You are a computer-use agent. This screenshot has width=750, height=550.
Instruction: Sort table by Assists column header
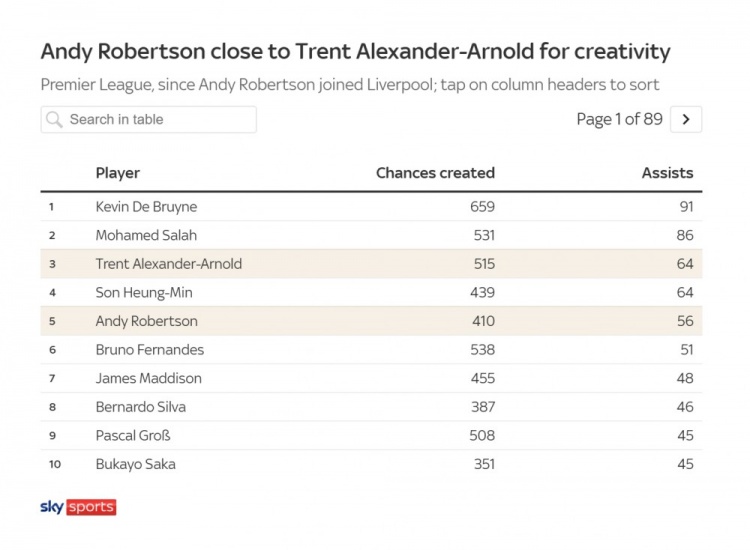(x=667, y=173)
